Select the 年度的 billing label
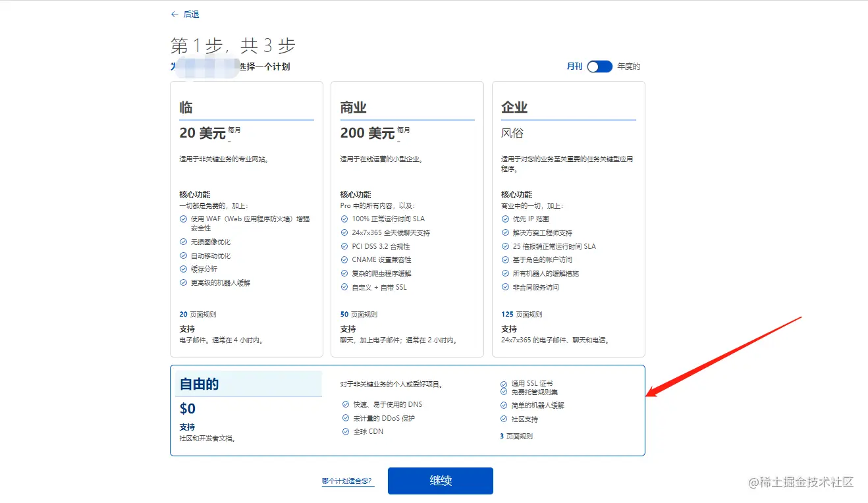Viewport: 868px width, 503px height. pyautogui.click(x=629, y=66)
